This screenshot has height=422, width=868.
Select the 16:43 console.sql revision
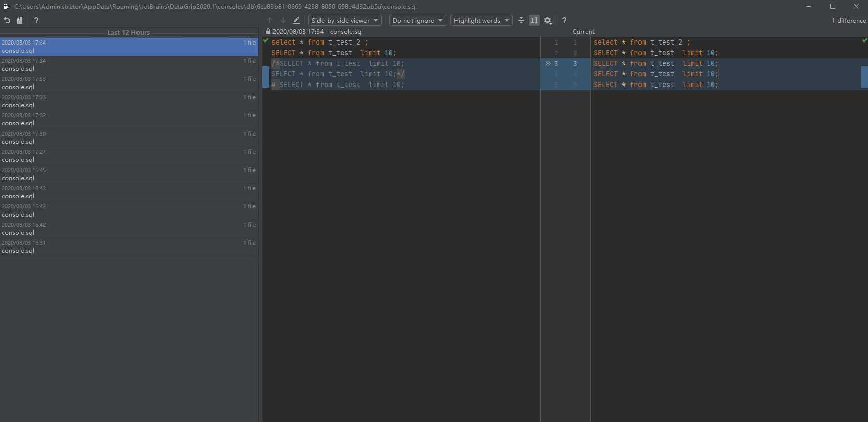[129, 192]
